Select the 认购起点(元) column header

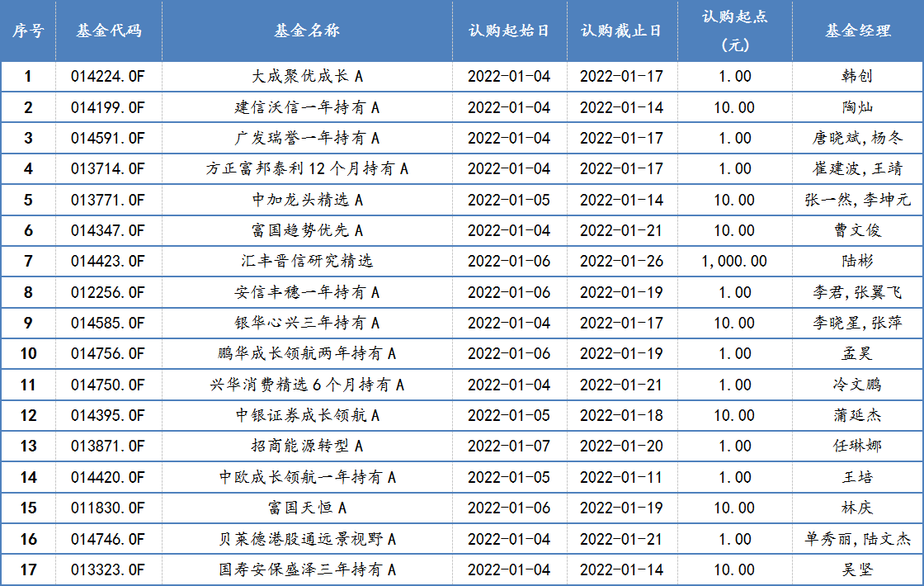[x=735, y=31]
